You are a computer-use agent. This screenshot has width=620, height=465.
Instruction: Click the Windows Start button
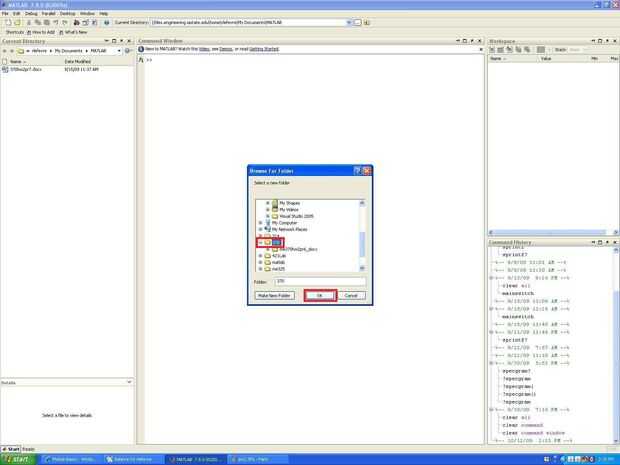pyautogui.click(x=18, y=459)
